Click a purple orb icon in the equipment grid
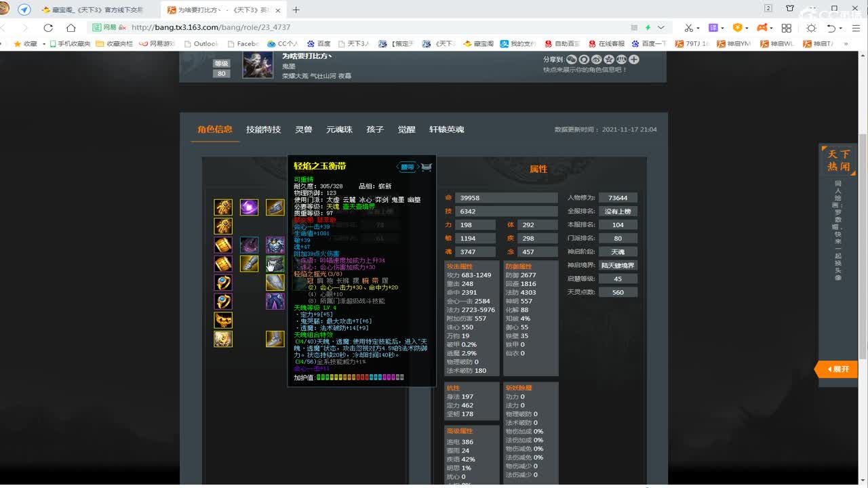Screen dimensions: 868x488 pos(249,207)
